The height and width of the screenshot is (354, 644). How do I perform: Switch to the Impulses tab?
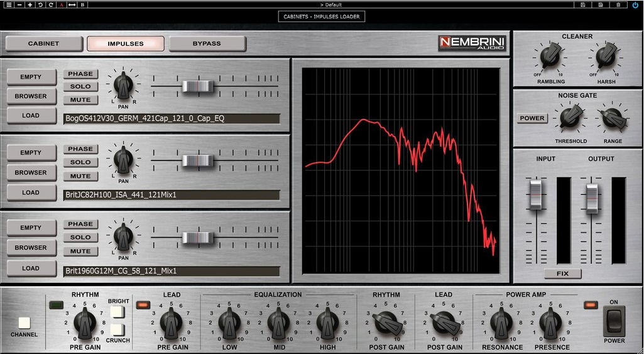coord(126,43)
